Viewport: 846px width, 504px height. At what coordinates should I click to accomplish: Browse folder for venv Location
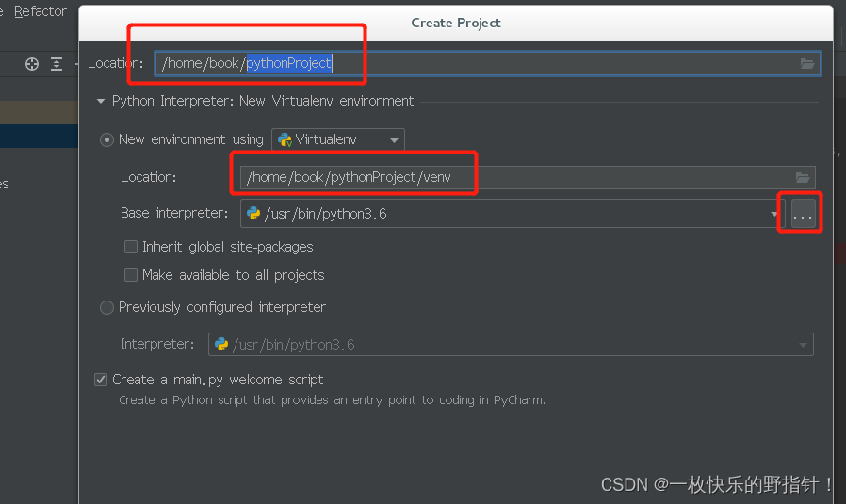[803, 177]
